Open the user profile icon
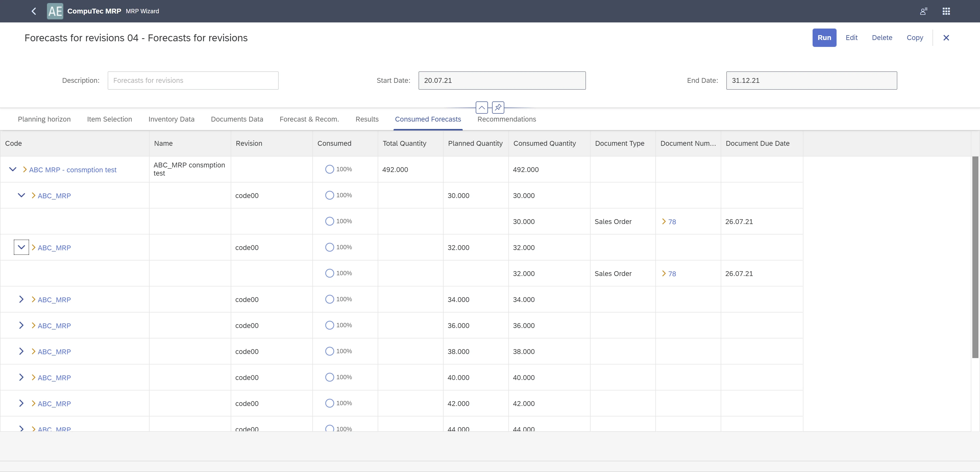The image size is (980, 472). pyautogui.click(x=923, y=11)
